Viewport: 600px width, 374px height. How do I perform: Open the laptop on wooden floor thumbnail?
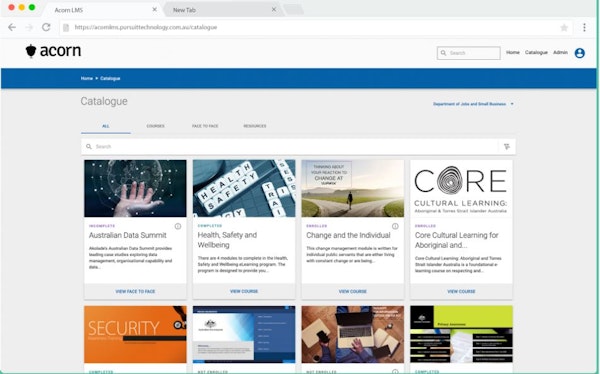tap(353, 334)
